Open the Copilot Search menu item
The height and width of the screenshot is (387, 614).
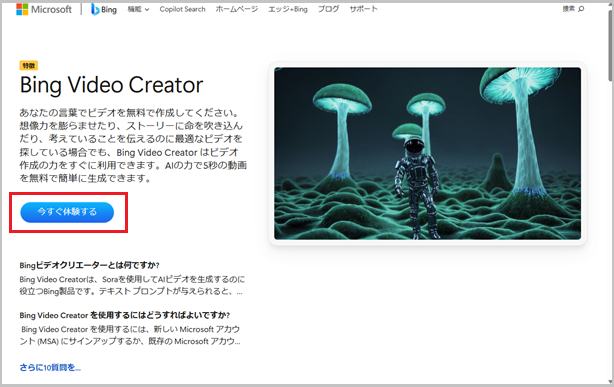[182, 9]
